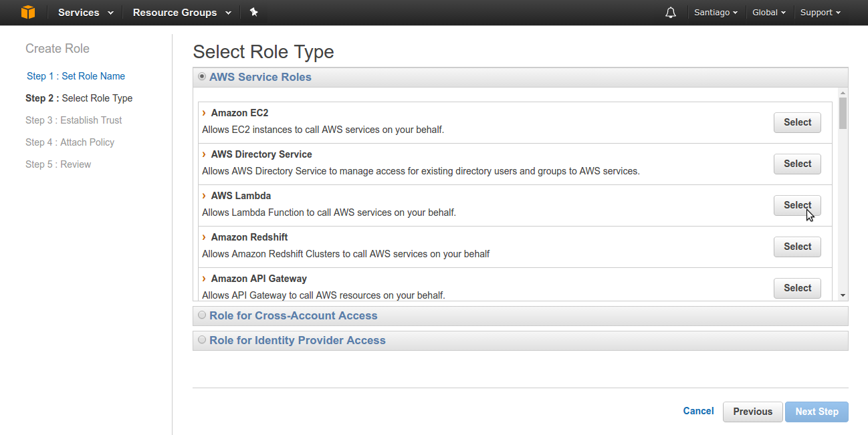Click the role list scrollbar thumb

click(x=843, y=113)
